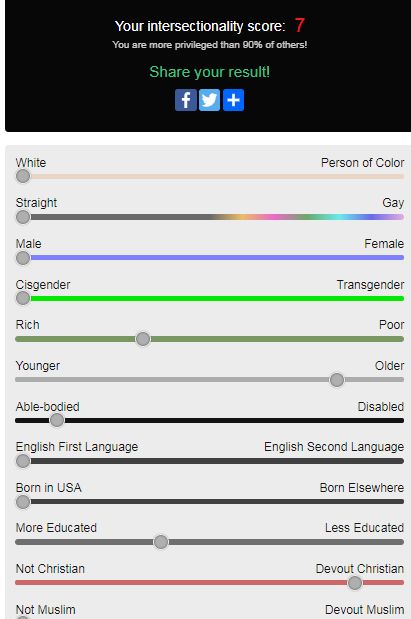Image resolution: width=411 pixels, height=619 pixels.
Task: Click the Devout Christian slider handle
Action: tap(355, 583)
